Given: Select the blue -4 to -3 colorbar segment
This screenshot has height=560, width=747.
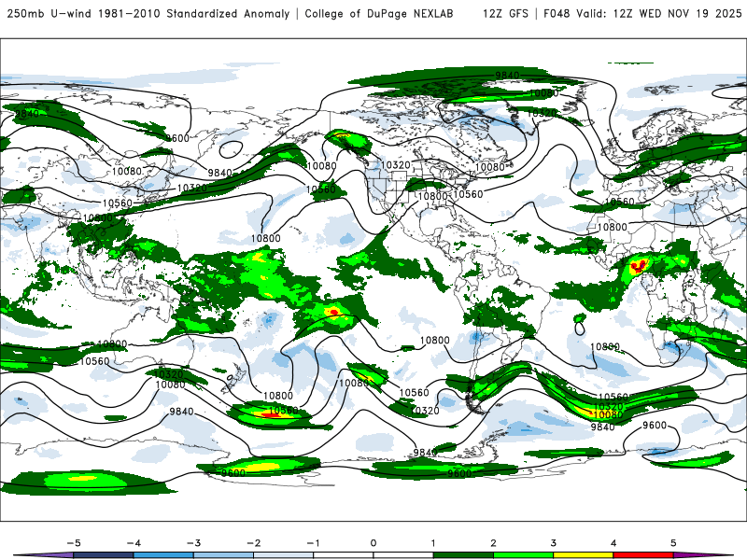Looking at the screenshot, I should point(163,555).
